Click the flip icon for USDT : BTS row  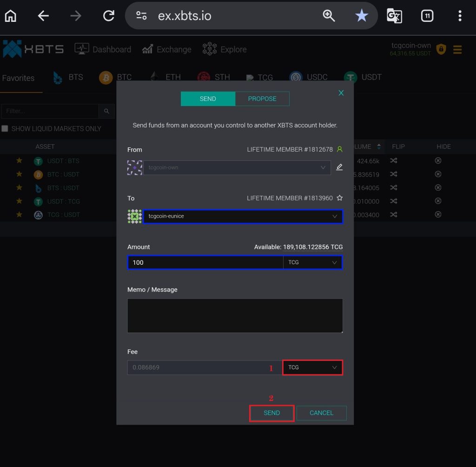[393, 161]
